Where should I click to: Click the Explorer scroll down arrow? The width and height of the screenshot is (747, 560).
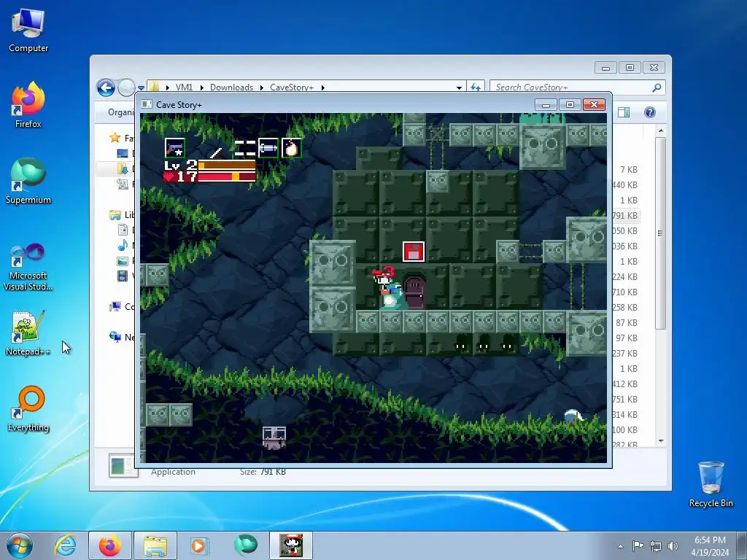coord(661,440)
